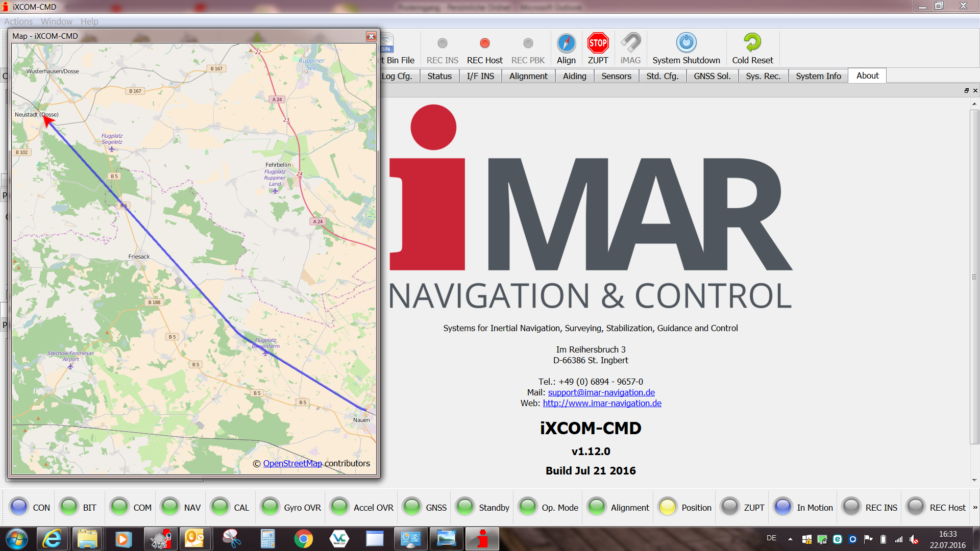Click the NAV status indicator

tap(170, 507)
